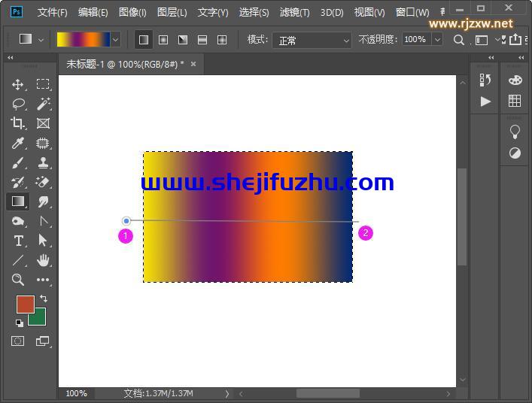The height and width of the screenshot is (403, 532).
Task: Swap foreground and background colors
Action: [44, 298]
